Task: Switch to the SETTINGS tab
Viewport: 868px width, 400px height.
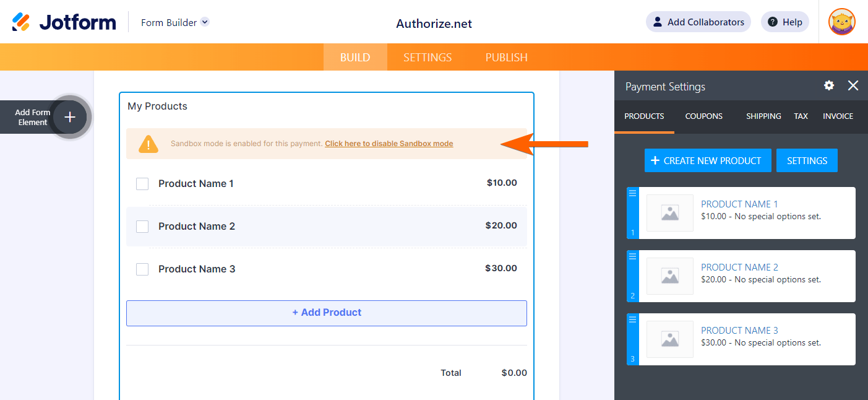Action: pyautogui.click(x=427, y=56)
